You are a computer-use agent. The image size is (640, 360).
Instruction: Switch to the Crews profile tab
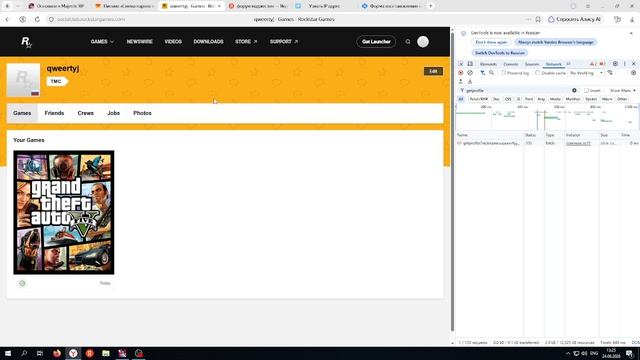[x=86, y=113]
